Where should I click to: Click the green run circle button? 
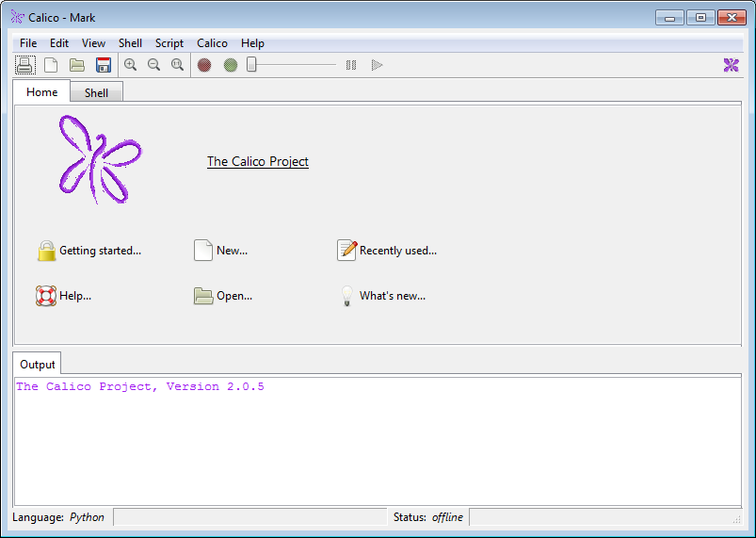231,65
